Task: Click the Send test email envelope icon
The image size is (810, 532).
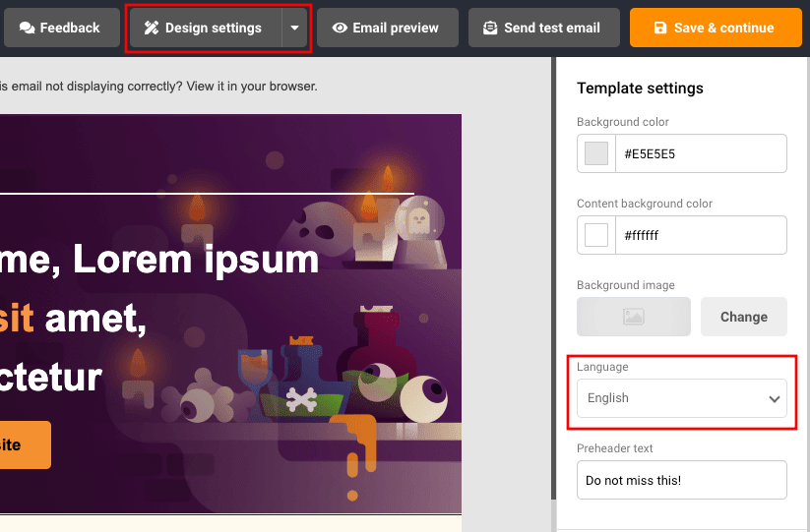Action: [490, 28]
